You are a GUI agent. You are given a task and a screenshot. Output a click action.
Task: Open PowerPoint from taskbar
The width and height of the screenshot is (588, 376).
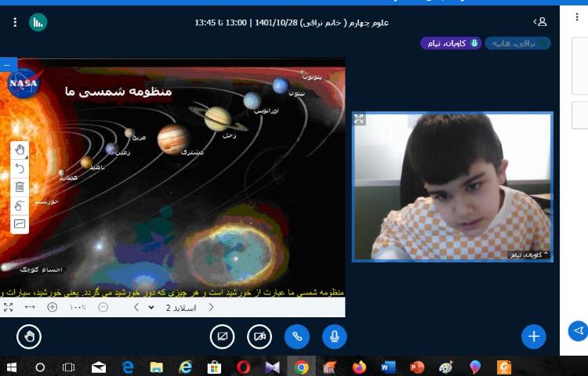(416, 367)
